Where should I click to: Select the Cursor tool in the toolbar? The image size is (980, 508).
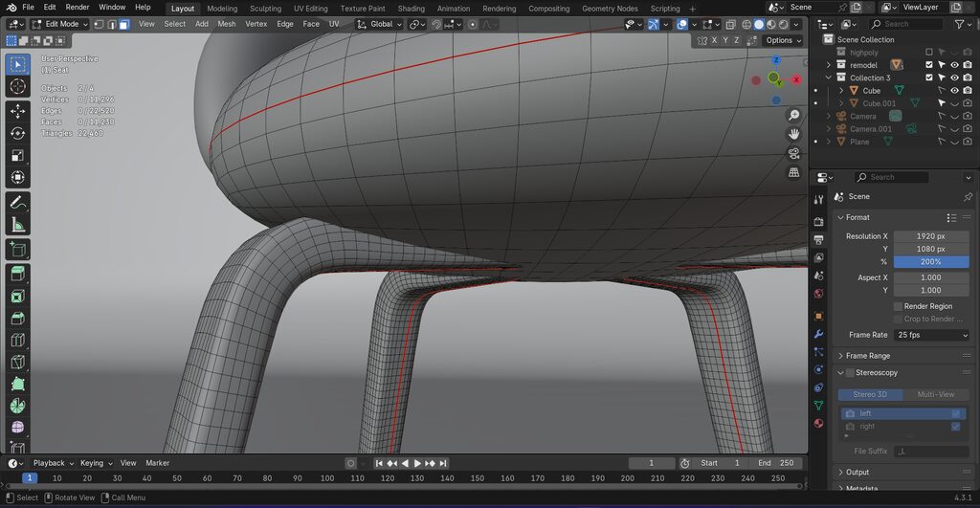[x=18, y=87]
